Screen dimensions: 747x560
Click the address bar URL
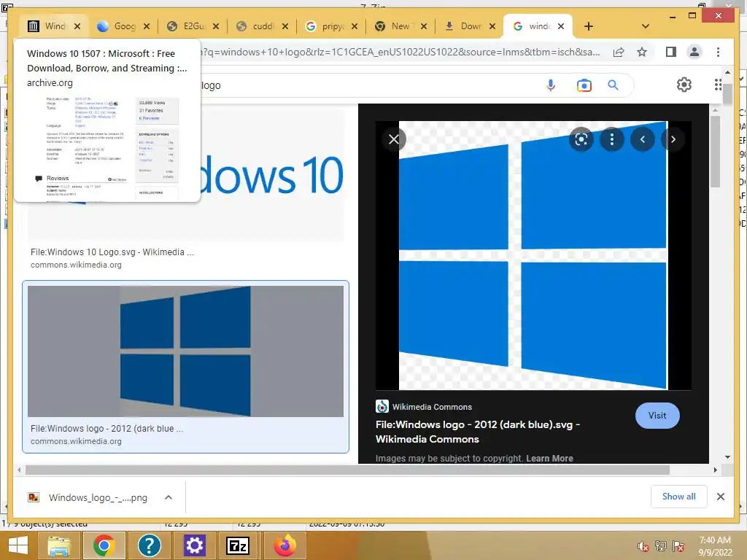point(400,52)
